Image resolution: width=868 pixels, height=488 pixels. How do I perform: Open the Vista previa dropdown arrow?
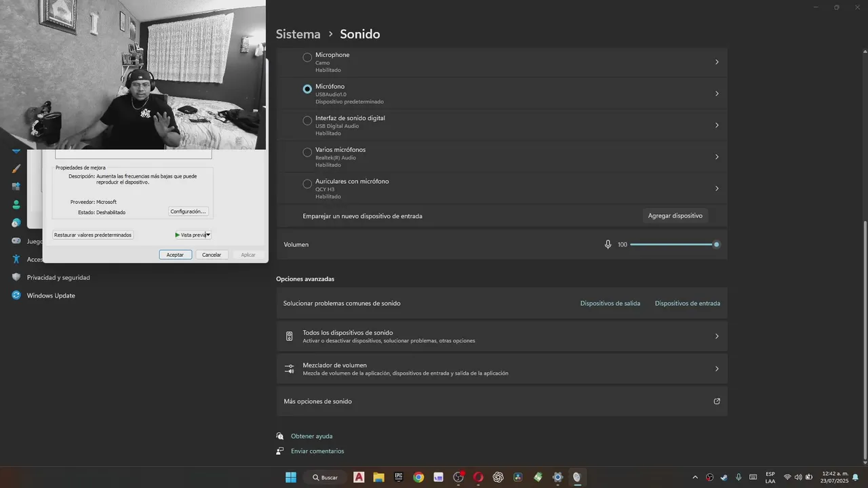pyautogui.click(x=208, y=235)
